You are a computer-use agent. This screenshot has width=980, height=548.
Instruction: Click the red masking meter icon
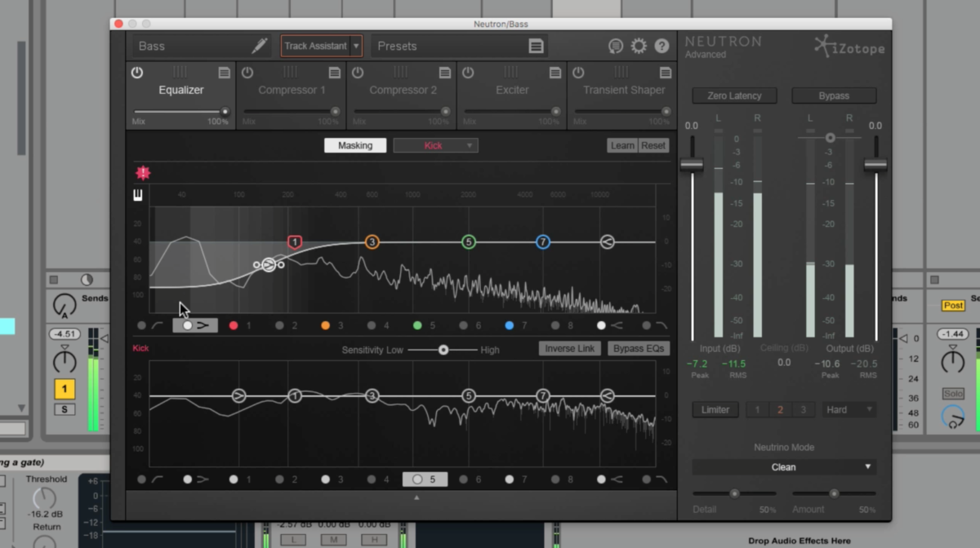[143, 173]
